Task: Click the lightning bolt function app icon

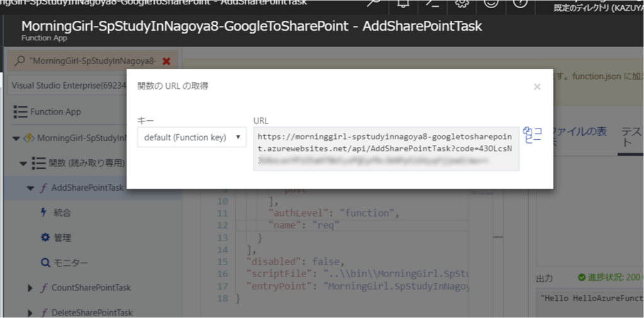Action: [28, 139]
